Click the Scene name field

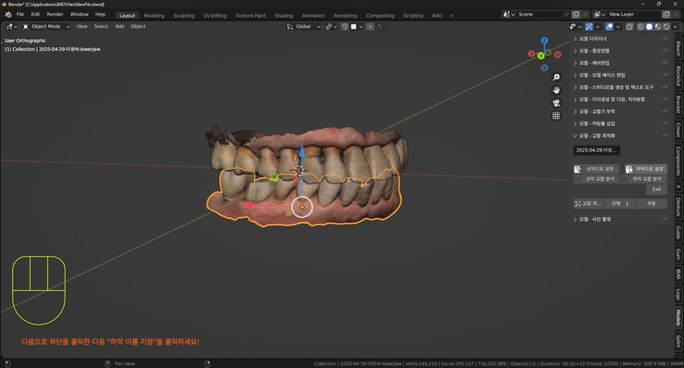[x=539, y=14]
